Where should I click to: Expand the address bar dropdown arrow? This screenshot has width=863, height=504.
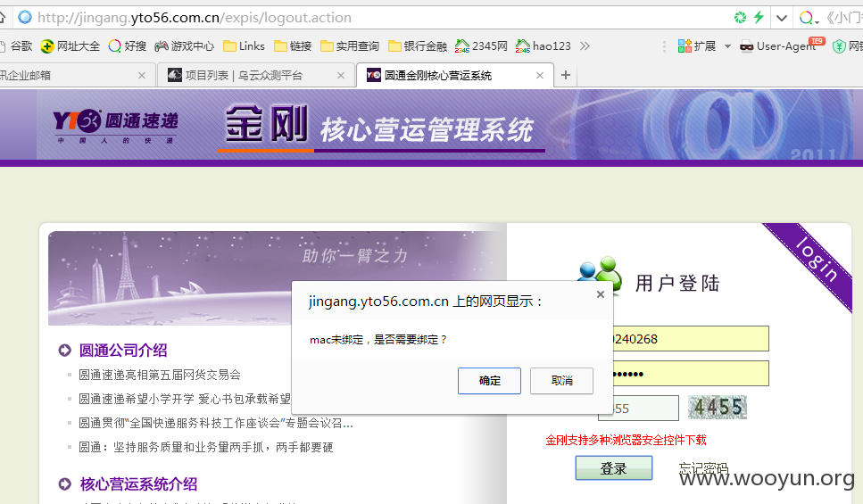pos(781,18)
